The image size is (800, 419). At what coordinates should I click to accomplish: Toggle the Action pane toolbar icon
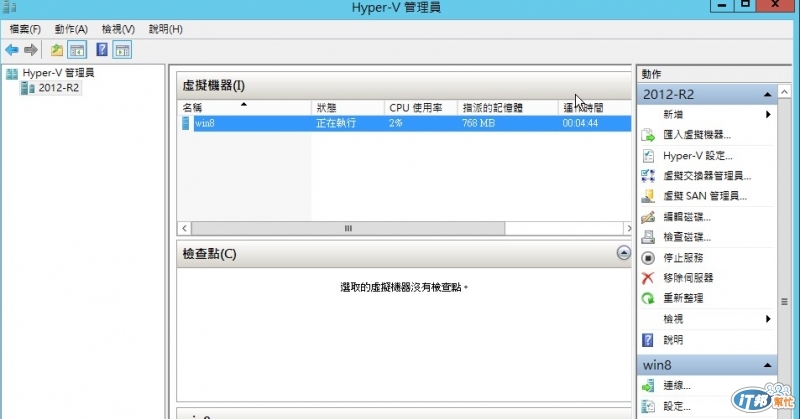point(122,50)
